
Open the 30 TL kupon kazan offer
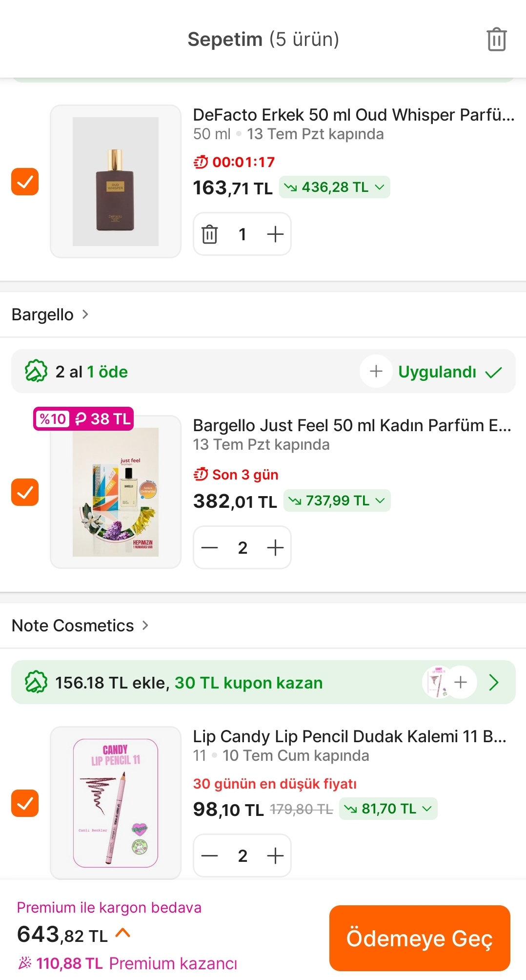[x=263, y=682]
